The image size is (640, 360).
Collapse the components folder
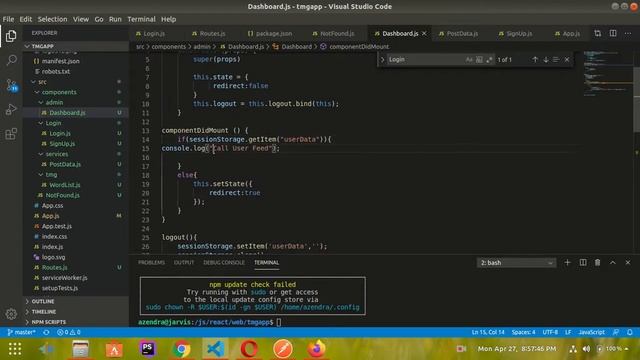click(37, 92)
